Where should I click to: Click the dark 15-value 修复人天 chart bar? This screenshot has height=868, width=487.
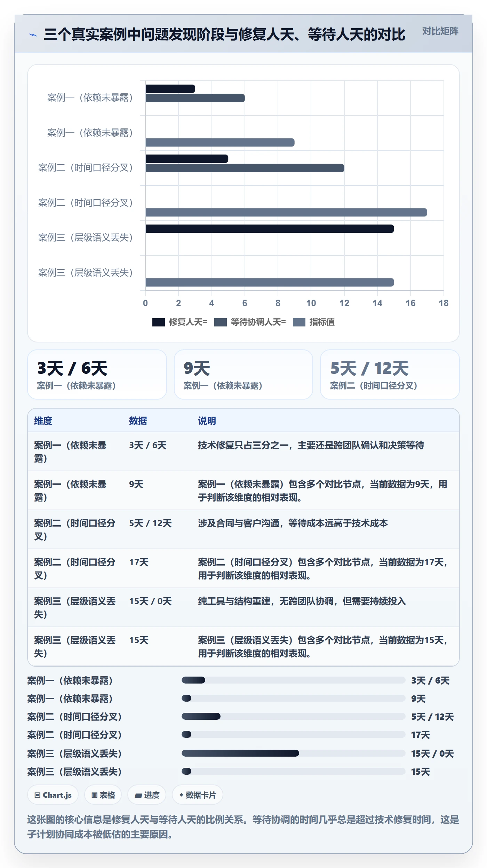pos(270,229)
